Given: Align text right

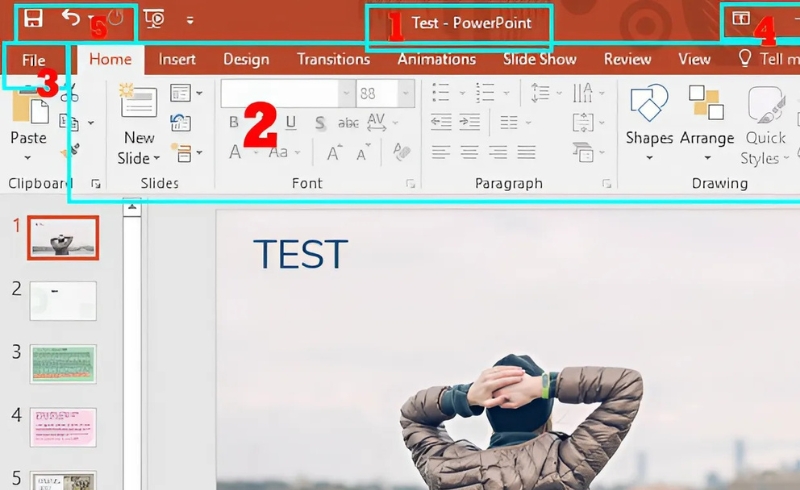Looking at the screenshot, I should click(498, 152).
